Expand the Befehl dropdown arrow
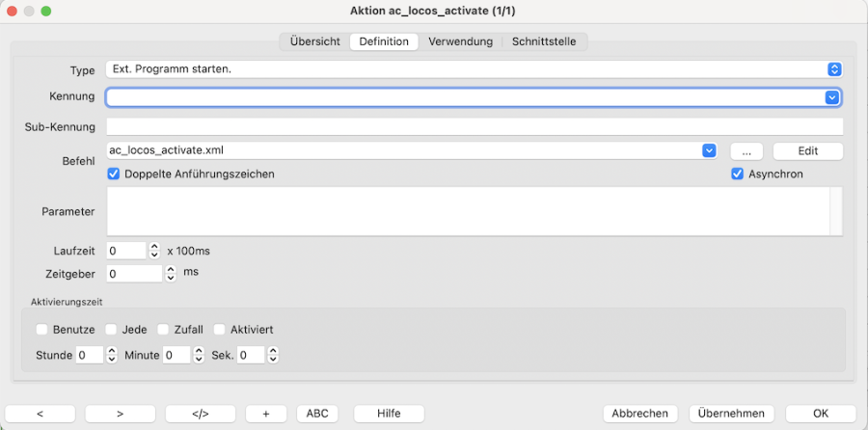 709,150
